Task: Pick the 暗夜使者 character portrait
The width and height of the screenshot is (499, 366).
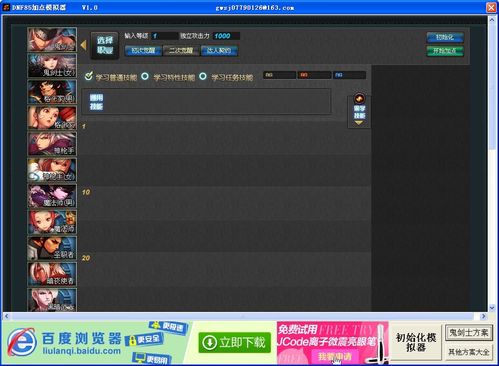Action: pos(52,274)
